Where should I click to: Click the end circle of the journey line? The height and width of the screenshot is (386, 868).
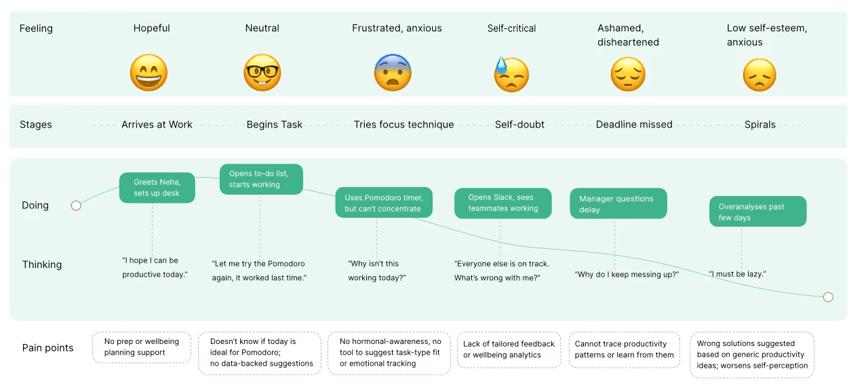pos(827,297)
